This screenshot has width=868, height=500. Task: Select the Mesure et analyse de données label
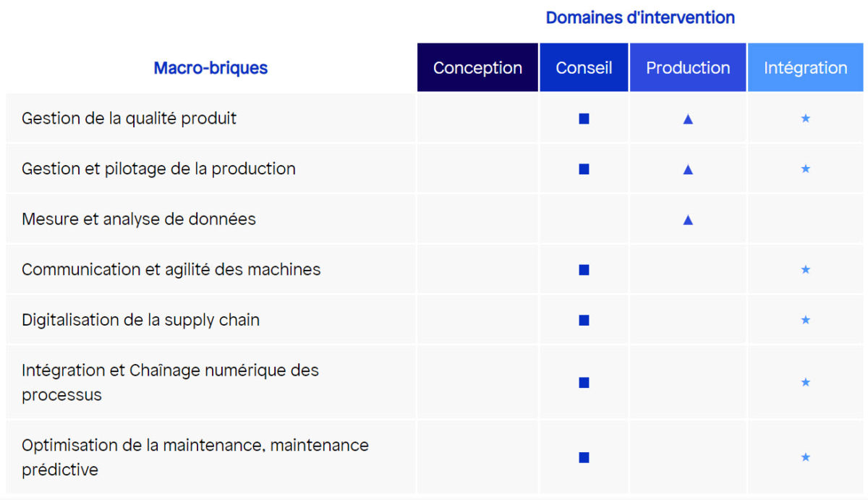[x=139, y=219]
